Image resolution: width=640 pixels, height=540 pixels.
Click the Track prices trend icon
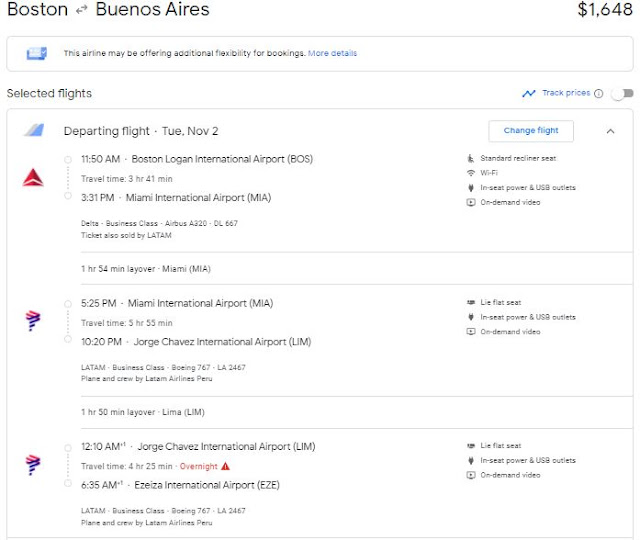tap(529, 94)
